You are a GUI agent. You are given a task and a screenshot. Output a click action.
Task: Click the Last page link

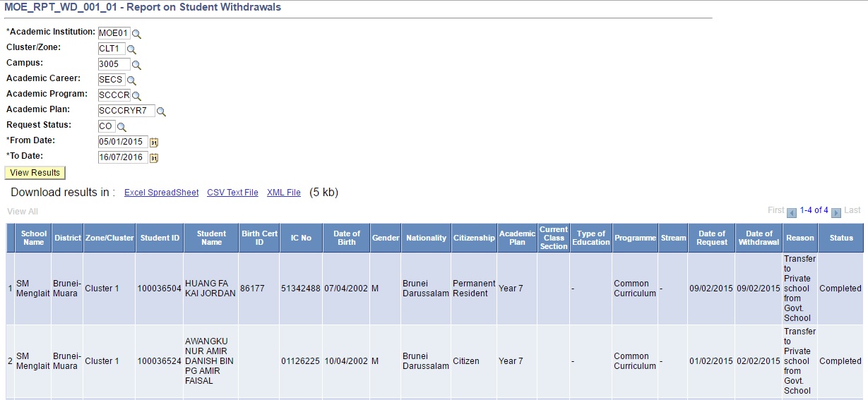tap(852, 210)
